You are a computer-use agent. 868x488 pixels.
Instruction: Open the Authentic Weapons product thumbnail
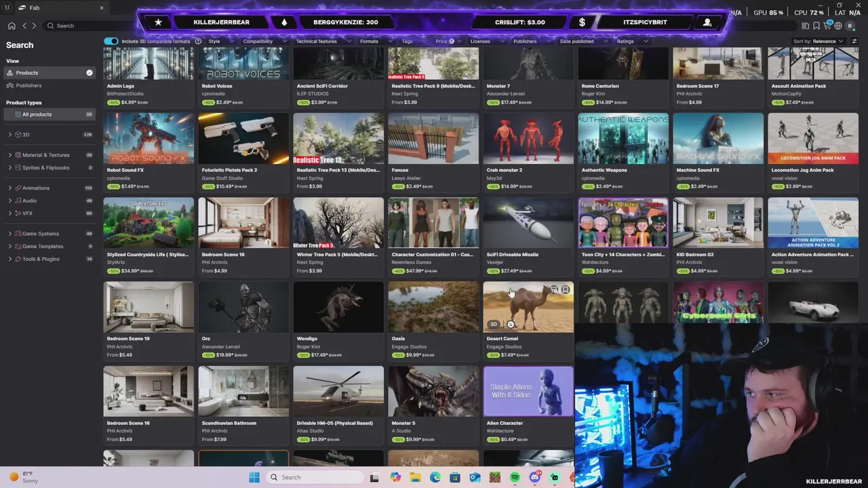point(623,139)
